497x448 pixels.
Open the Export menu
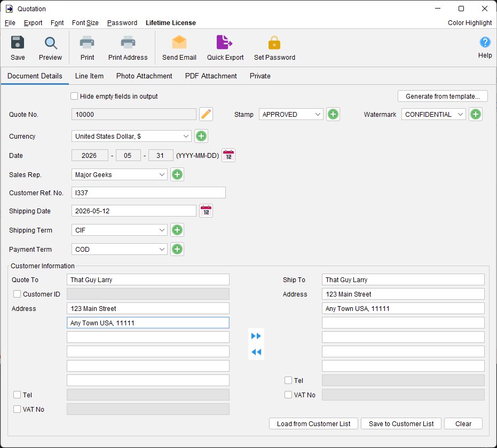coord(33,23)
